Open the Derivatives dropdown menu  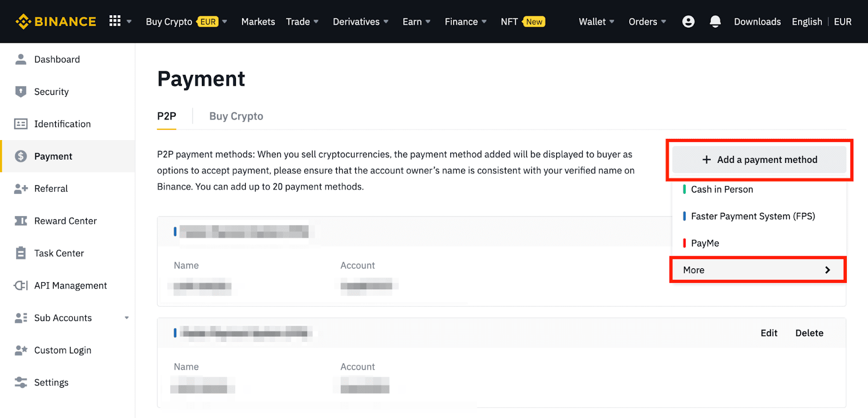point(360,22)
